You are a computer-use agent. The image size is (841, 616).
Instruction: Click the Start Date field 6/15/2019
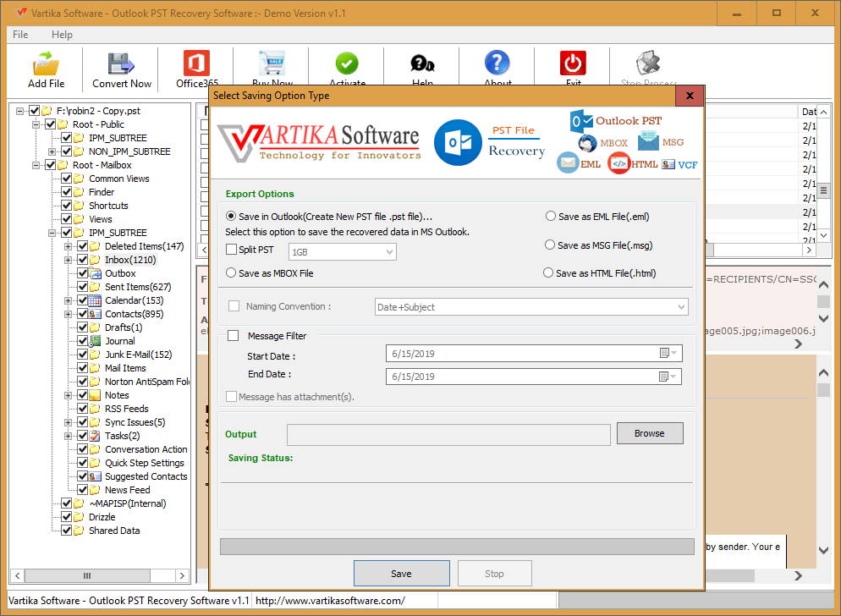[534, 354]
